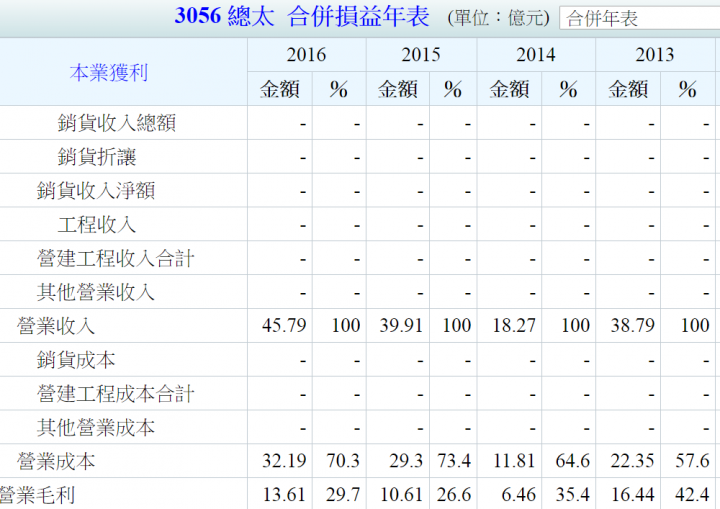
Task: Select the 銷貨收入淨額 row label
Action: pos(96,190)
